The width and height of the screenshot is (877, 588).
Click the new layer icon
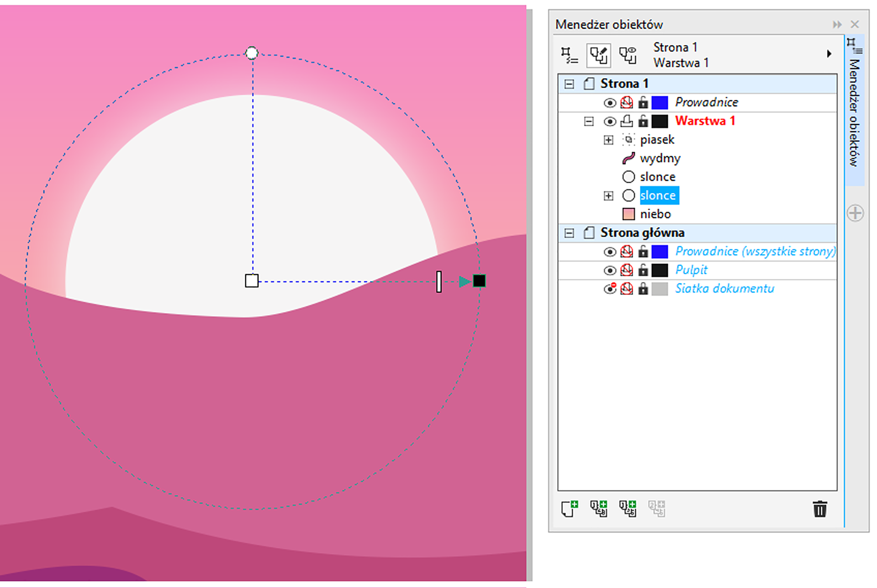[x=570, y=509]
